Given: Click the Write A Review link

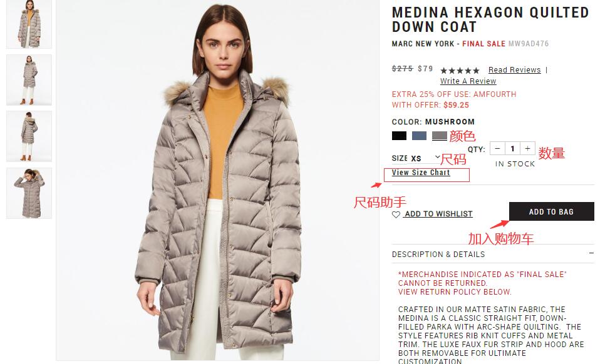Looking at the screenshot, I should click(468, 81).
